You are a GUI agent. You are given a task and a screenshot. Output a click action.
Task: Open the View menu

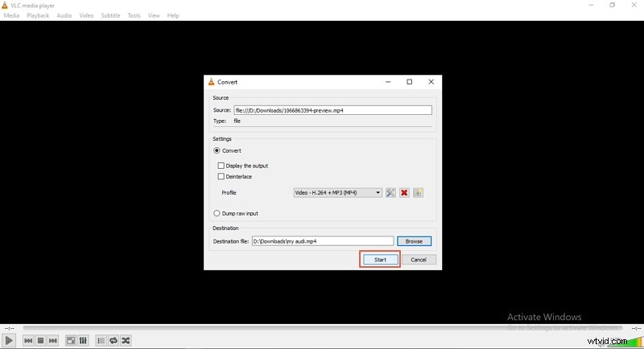point(154,15)
